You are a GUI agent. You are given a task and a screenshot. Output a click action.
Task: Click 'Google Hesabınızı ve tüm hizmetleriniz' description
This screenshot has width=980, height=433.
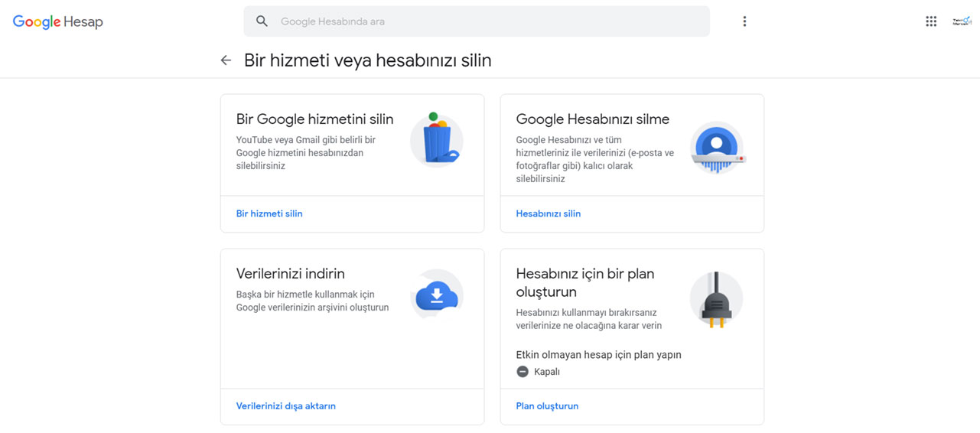[595, 159]
